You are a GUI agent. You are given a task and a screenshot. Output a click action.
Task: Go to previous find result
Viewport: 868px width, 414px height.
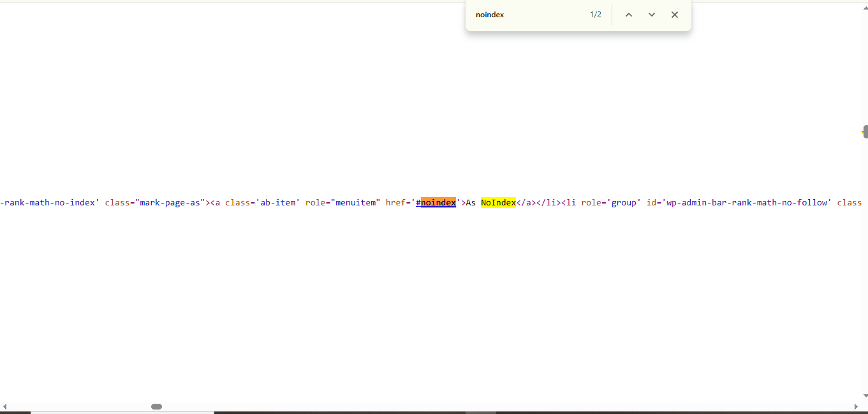(628, 15)
